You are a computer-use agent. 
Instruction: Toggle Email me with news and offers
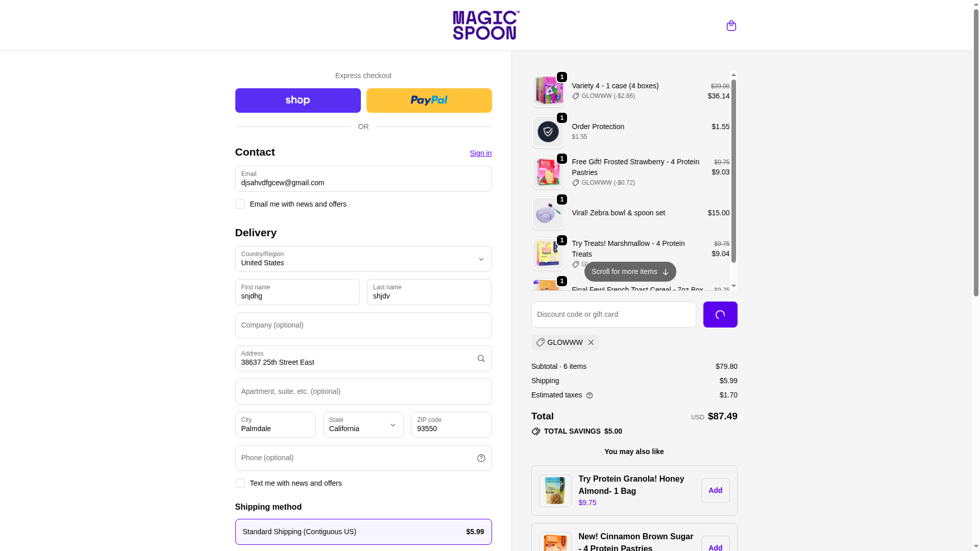coord(240,204)
